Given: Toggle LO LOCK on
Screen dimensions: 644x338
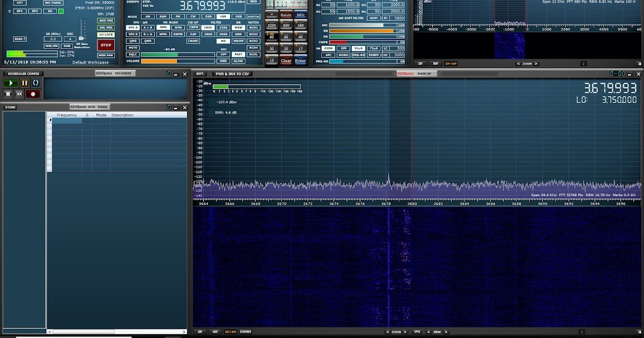Looking at the screenshot, I should coord(106,34).
